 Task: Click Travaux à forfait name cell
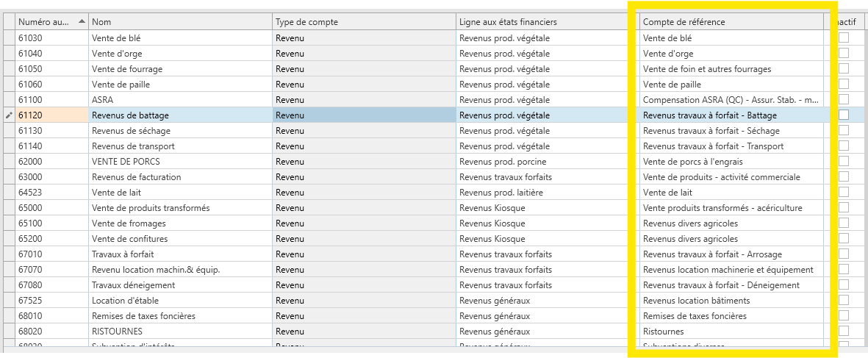coord(180,254)
